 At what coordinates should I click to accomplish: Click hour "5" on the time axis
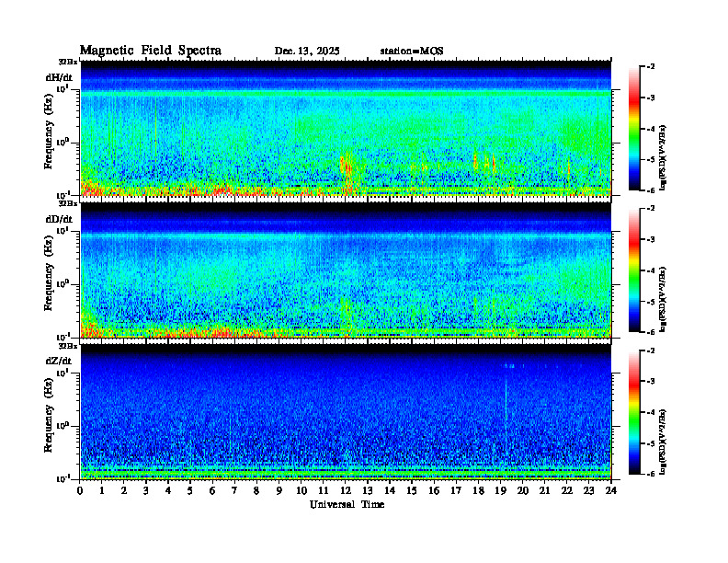click(190, 490)
